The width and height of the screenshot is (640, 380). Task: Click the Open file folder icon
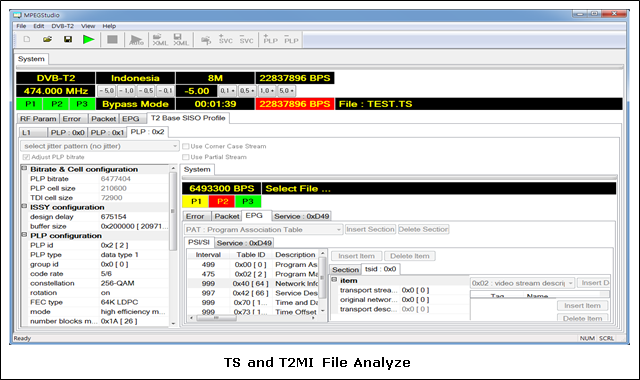tap(47, 39)
